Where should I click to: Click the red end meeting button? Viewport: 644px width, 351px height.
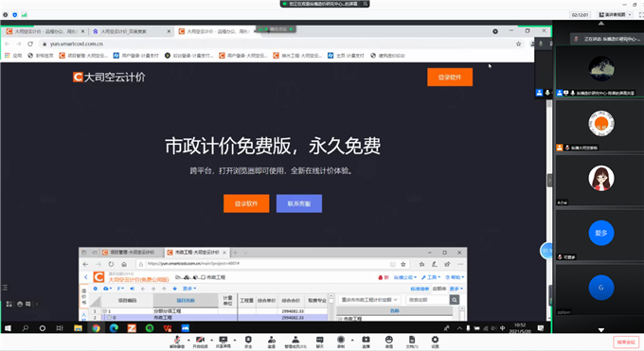[626, 342]
